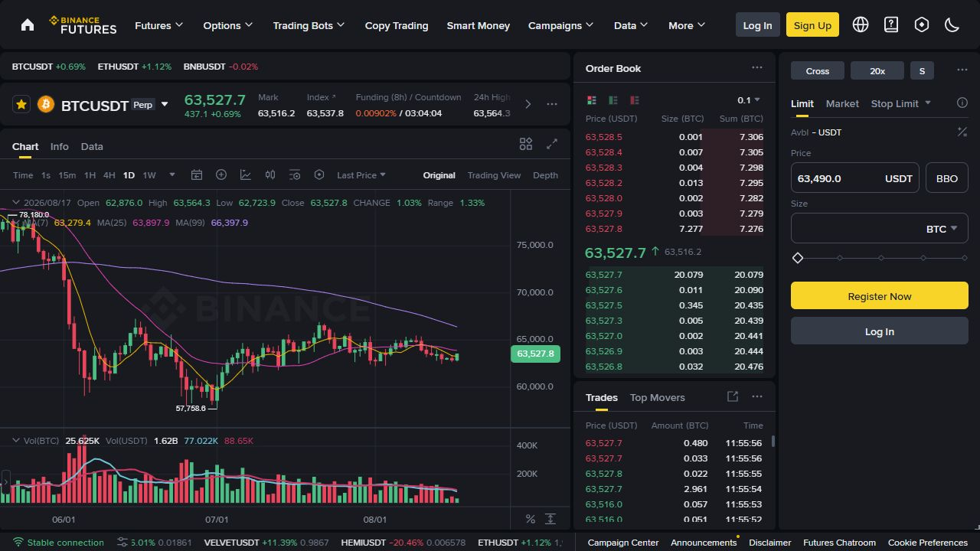Expand the chart to fullscreen
980x551 pixels.
(x=552, y=144)
